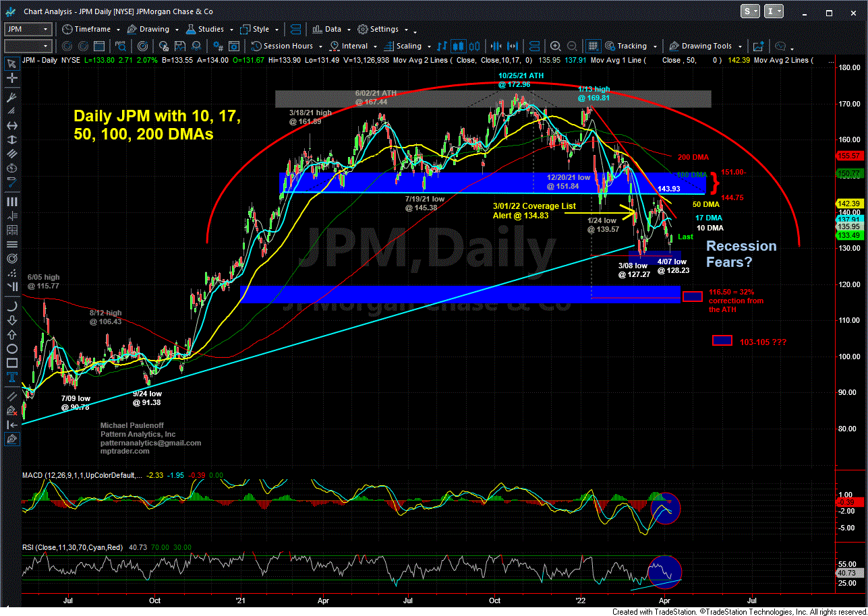This screenshot has height=616, width=868.
Task: Toggle the drawing mode icon at toolbar bottom
Action: 11,439
